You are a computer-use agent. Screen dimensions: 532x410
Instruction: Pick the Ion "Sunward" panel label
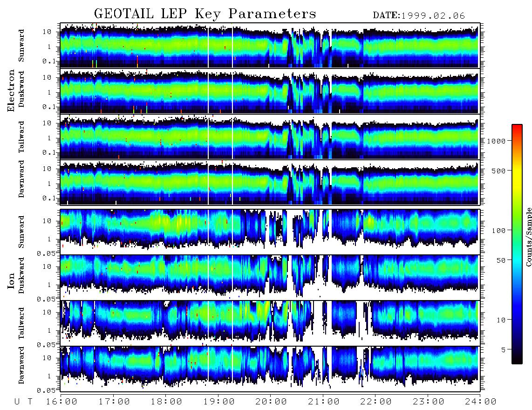point(21,232)
